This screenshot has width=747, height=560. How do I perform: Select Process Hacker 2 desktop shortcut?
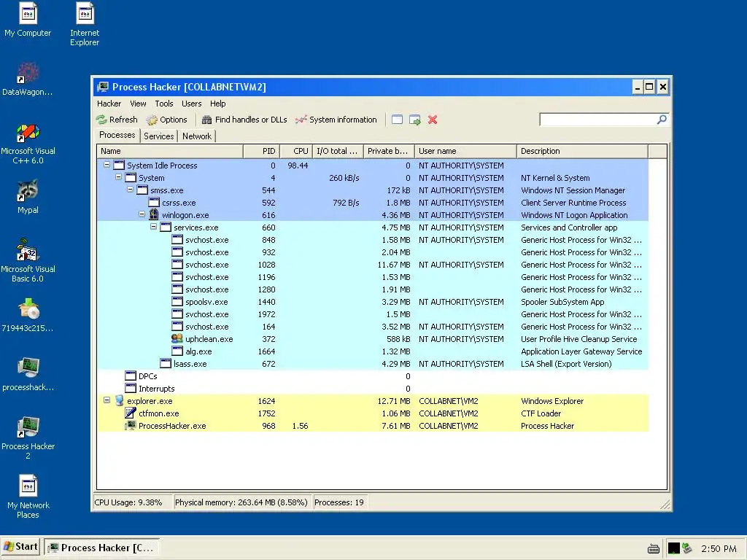pos(28,437)
